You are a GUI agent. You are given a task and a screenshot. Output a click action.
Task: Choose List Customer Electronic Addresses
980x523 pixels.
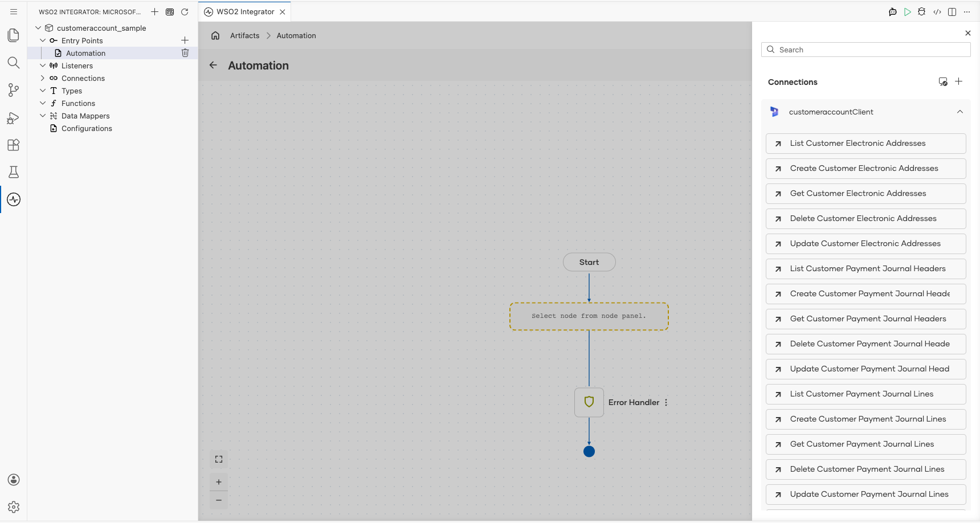point(866,144)
